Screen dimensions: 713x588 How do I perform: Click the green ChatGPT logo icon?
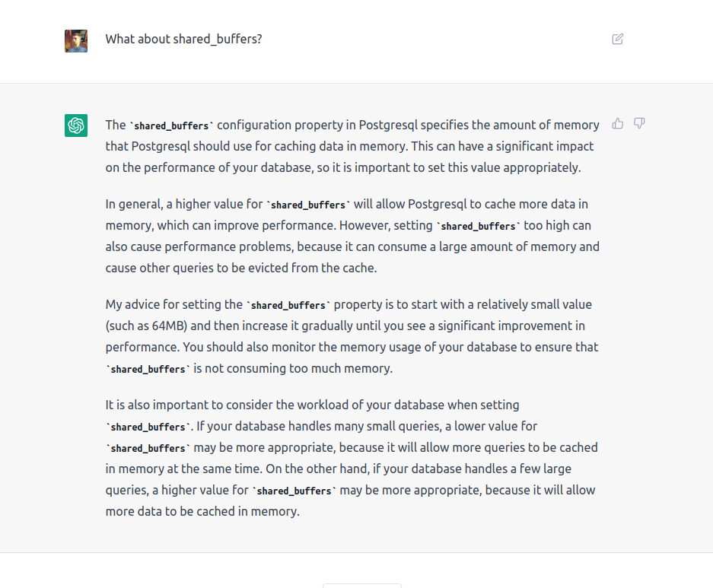pos(76,126)
